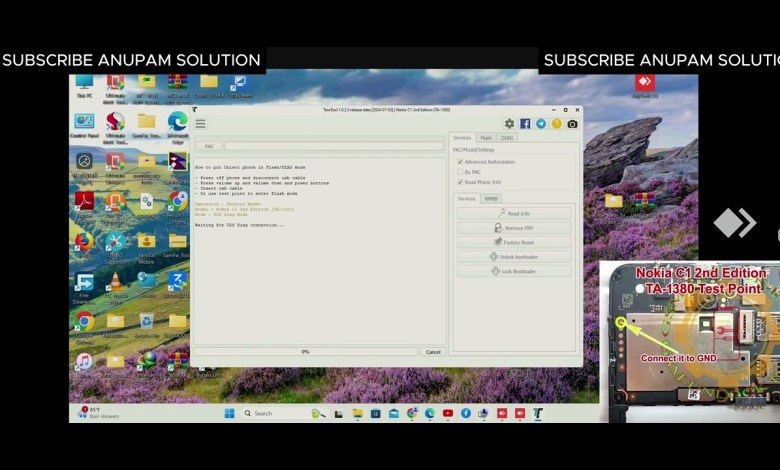Click the Unlock Bootloader button
This screenshot has width=780, height=470.
pyautogui.click(x=514, y=257)
